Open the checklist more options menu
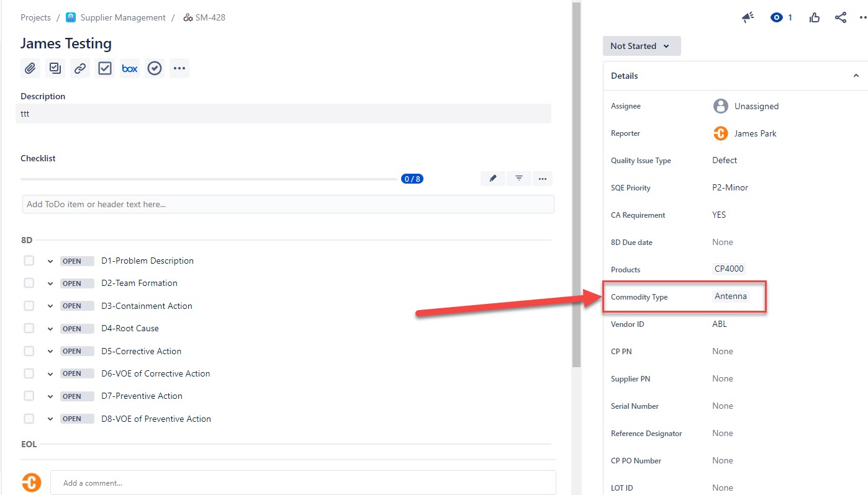 542,178
